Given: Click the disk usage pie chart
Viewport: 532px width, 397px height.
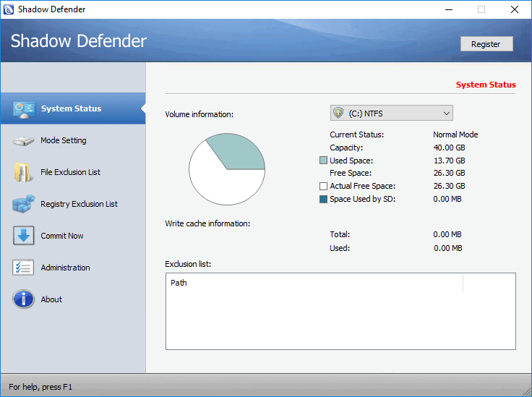Looking at the screenshot, I should click(227, 169).
